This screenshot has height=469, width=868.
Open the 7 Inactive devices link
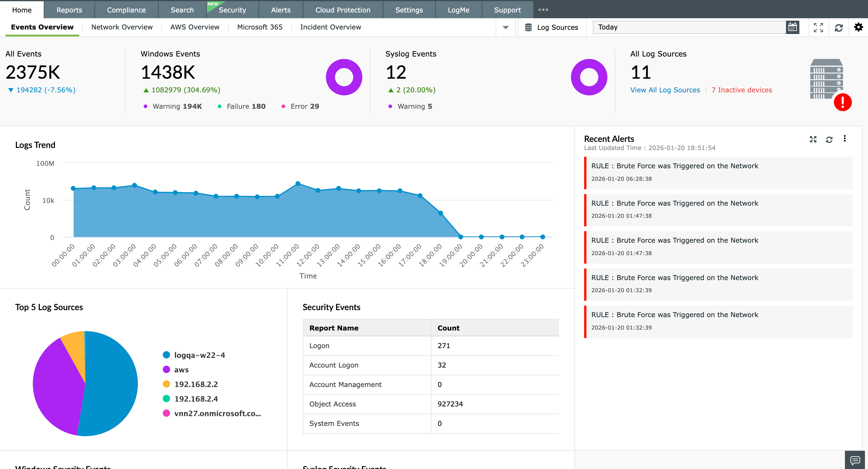tap(742, 90)
